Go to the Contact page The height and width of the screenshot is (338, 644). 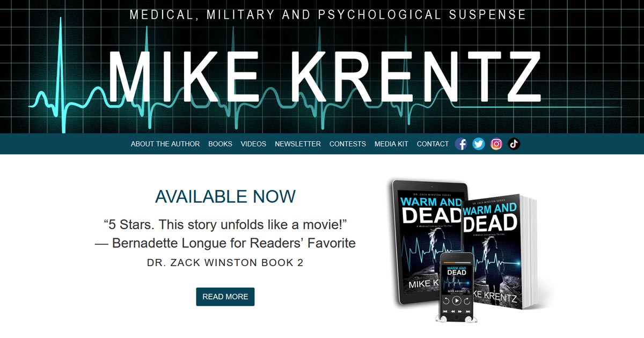(x=433, y=144)
